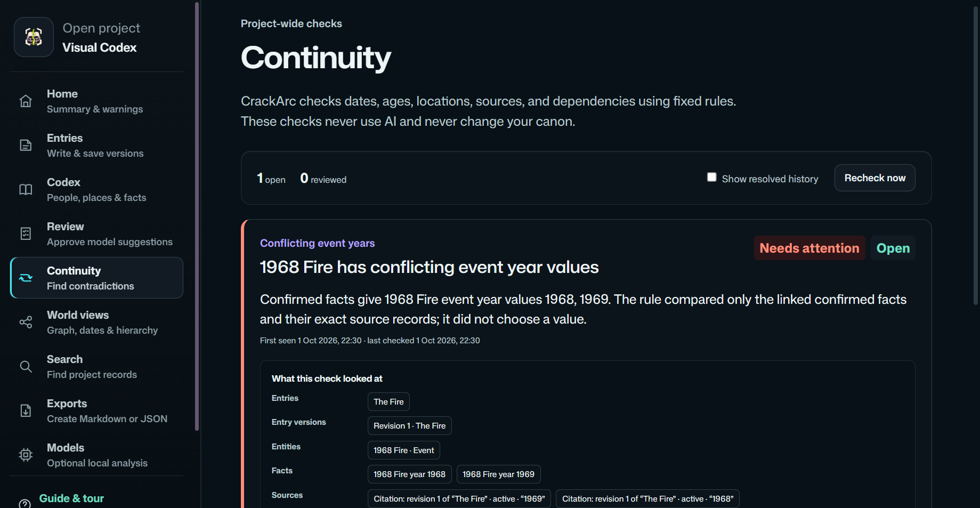Viewport: 980px width, 508px height.
Task: Open Codex people, places & facts
Action: [96, 190]
